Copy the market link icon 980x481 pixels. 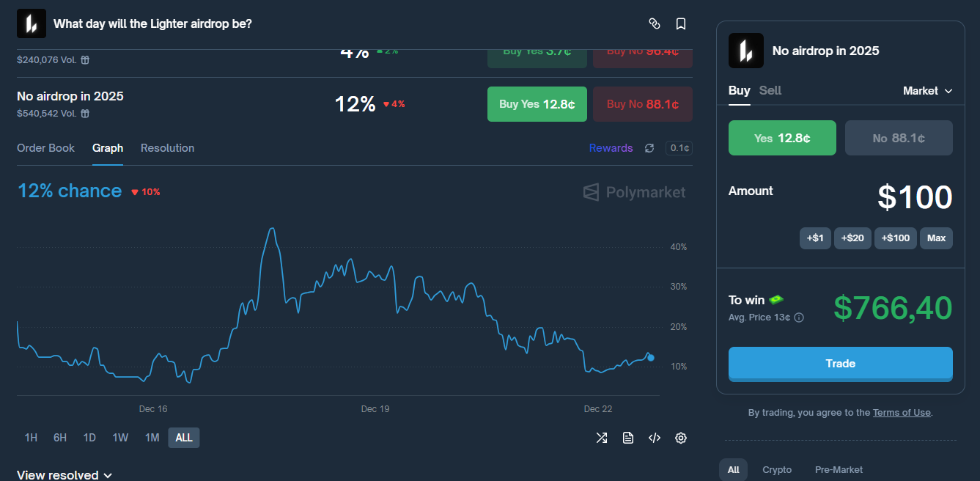(x=655, y=23)
